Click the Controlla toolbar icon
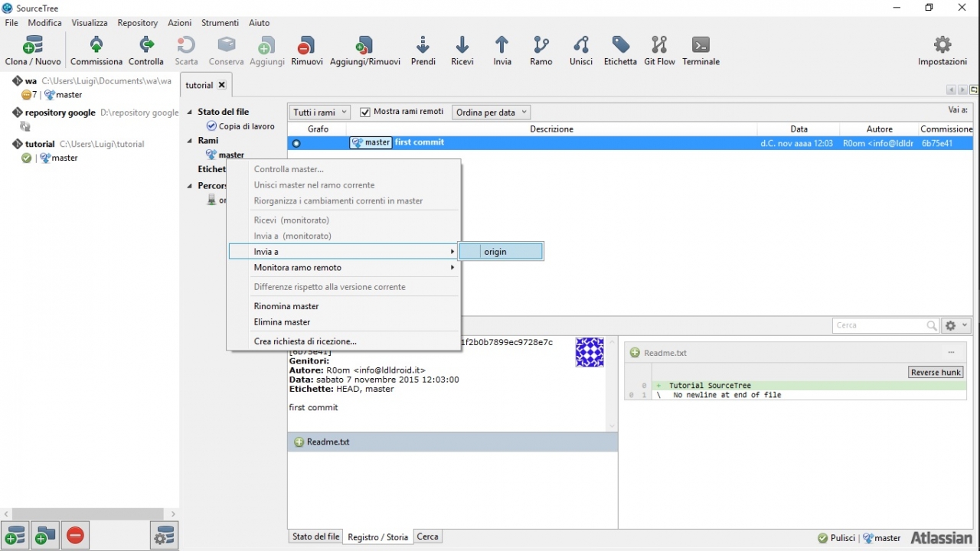Viewport: 980px width, 551px height. pyautogui.click(x=145, y=45)
